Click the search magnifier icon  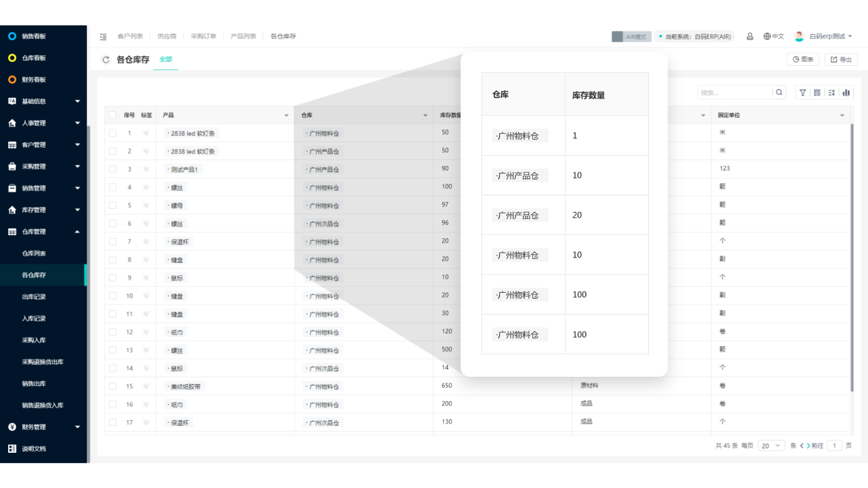coord(779,92)
